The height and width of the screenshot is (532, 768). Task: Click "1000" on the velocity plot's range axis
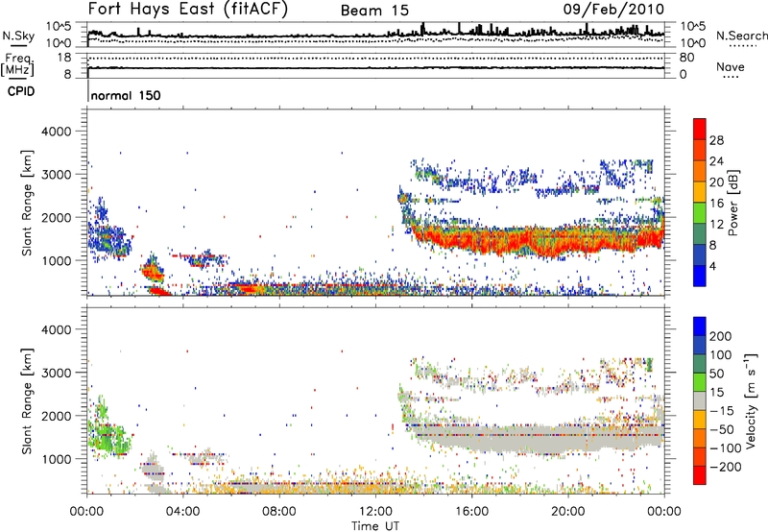pyautogui.click(x=57, y=459)
